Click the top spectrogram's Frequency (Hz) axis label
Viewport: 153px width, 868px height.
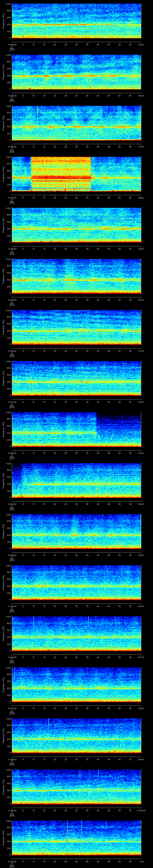3,21
